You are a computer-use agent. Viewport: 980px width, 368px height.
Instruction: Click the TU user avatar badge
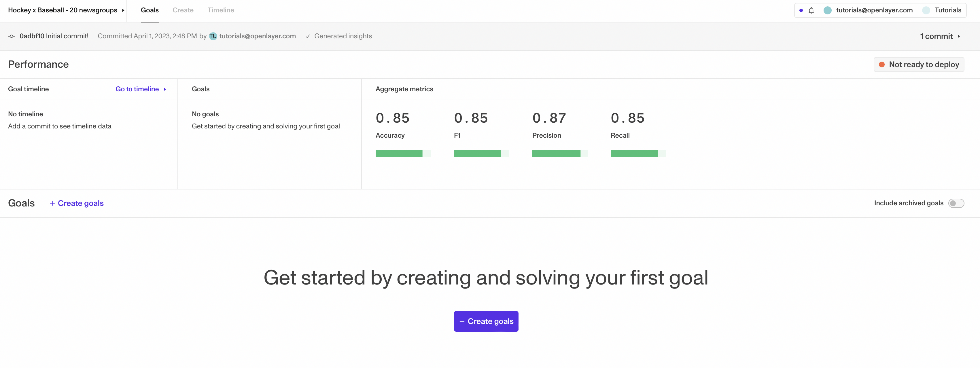click(213, 36)
